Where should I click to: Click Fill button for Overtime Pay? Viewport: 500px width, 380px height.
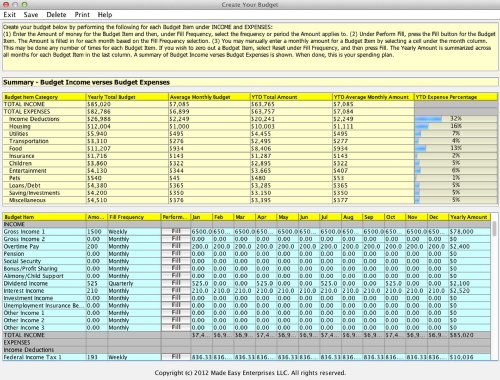tap(176, 246)
